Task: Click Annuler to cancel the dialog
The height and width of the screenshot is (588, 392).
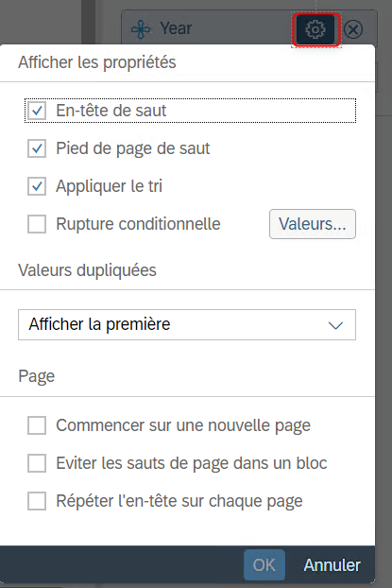Action: (x=332, y=565)
